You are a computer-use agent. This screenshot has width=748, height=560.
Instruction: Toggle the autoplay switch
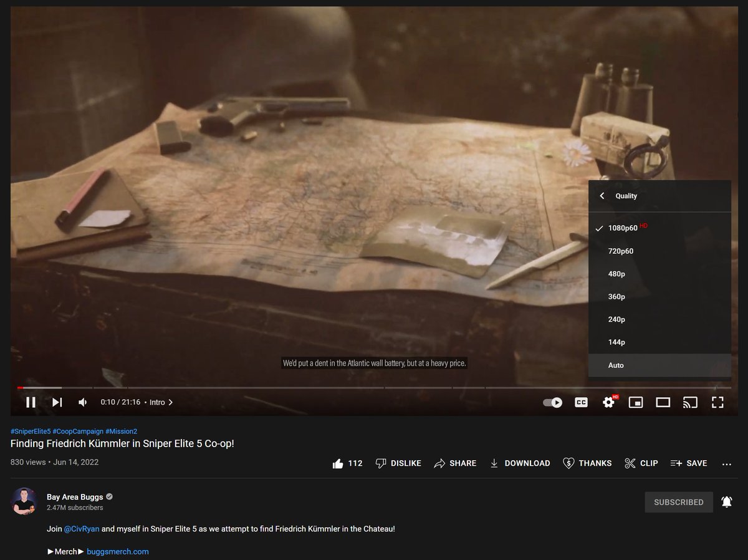point(552,402)
